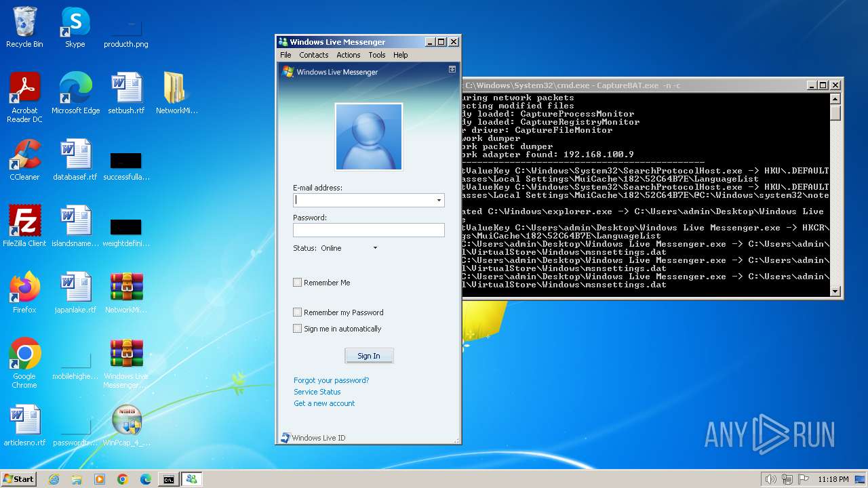This screenshot has width=868, height=488.
Task: Click the Chrome taskbar icon
Action: tap(123, 479)
